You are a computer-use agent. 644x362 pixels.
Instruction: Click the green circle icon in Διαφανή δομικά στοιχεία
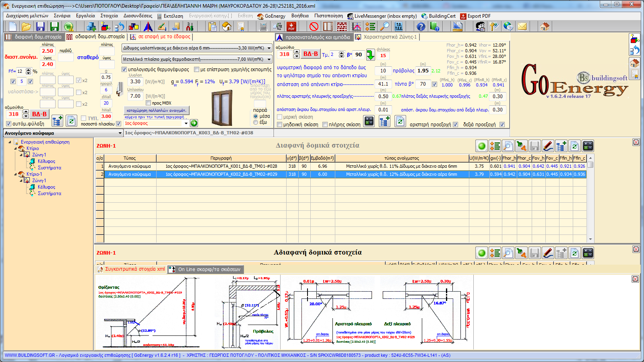click(481, 146)
